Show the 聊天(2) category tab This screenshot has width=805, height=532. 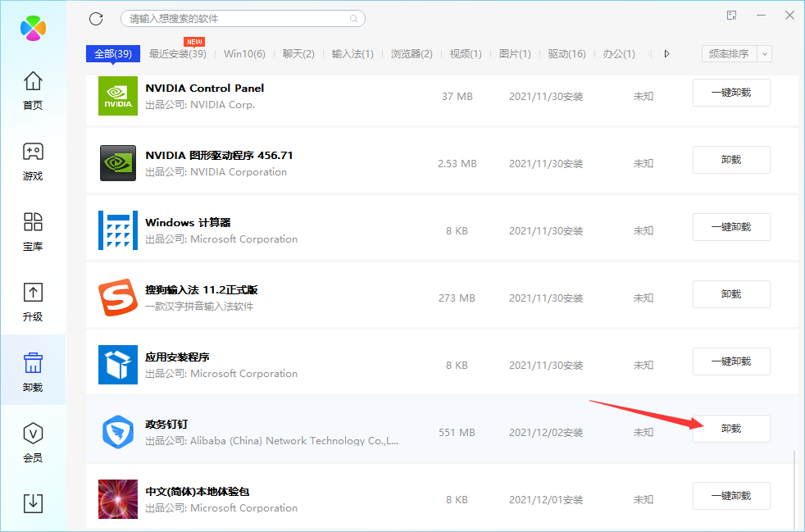(298, 54)
